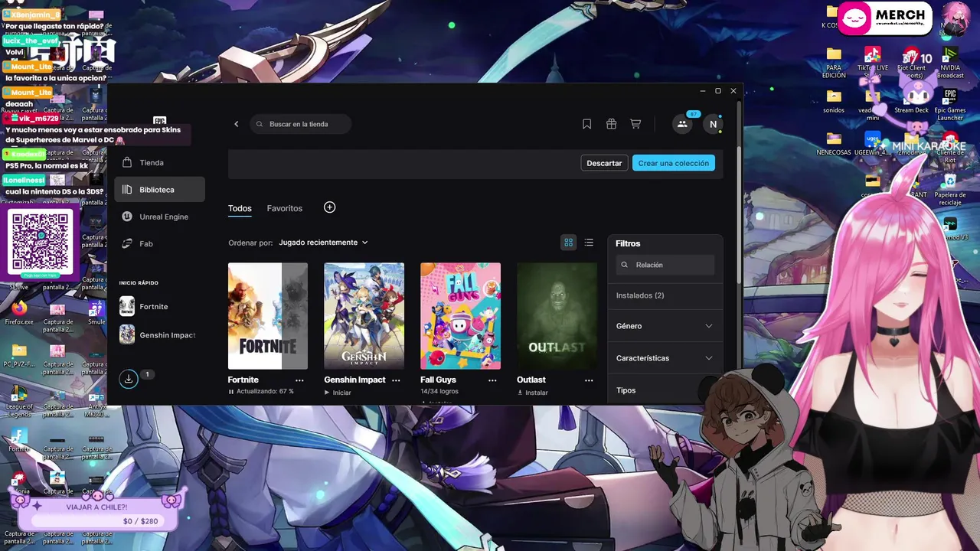The height and width of the screenshot is (551, 980).
Task: Click the Crear una colección button
Action: [673, 163]
